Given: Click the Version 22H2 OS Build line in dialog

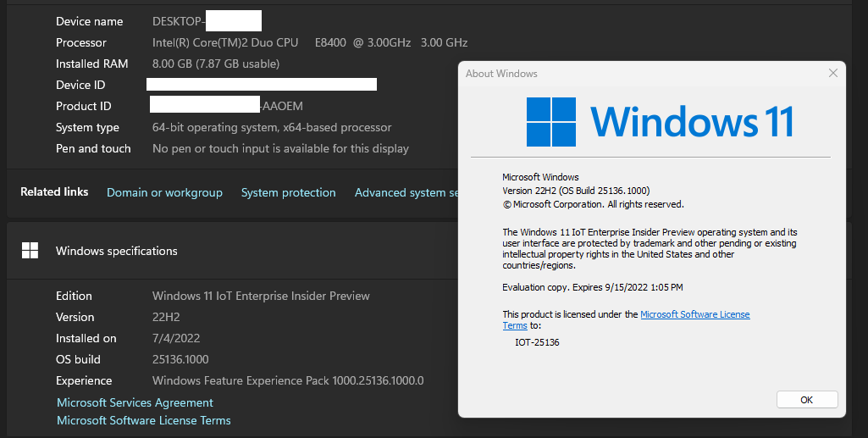Looking at the screenshot, I should [577, 191].
